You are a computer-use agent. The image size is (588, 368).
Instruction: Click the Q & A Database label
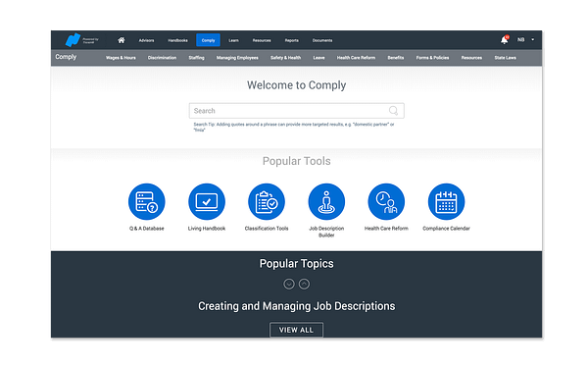pyautogui.click(x=147, y=229)
